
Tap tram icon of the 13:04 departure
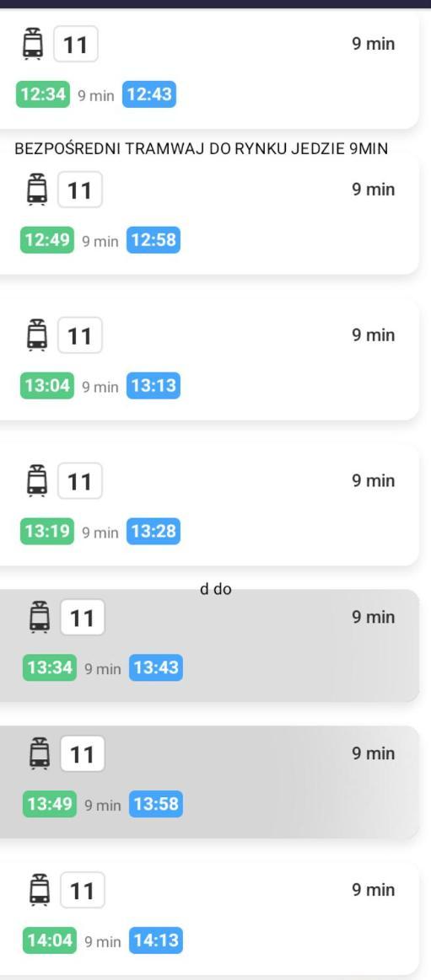(x=37, y=335)
